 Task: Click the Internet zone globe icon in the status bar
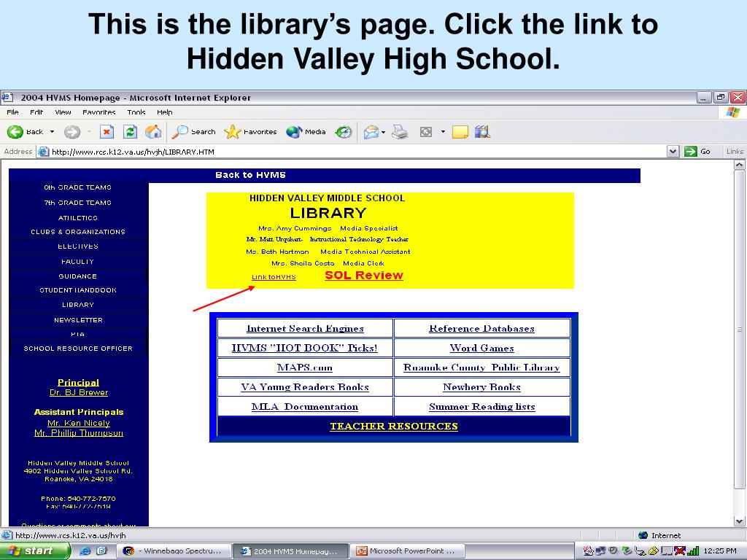click(x=643, y=535)
